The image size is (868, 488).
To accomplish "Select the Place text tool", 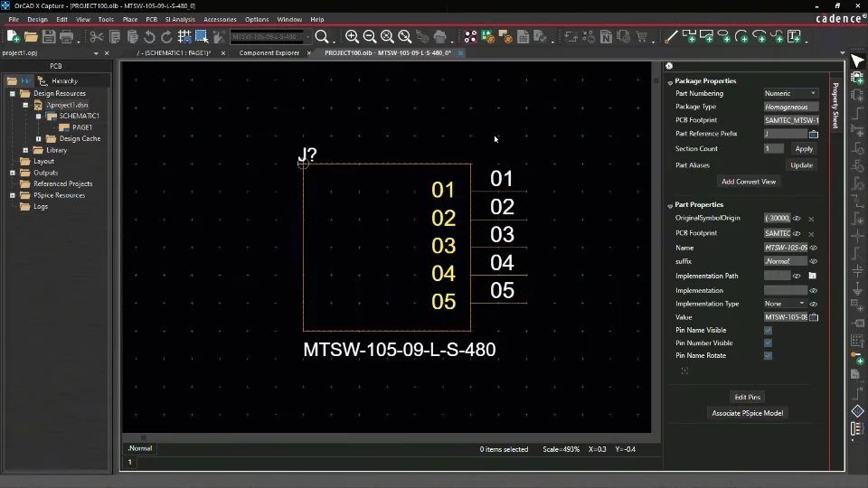I will pos(795,37).
